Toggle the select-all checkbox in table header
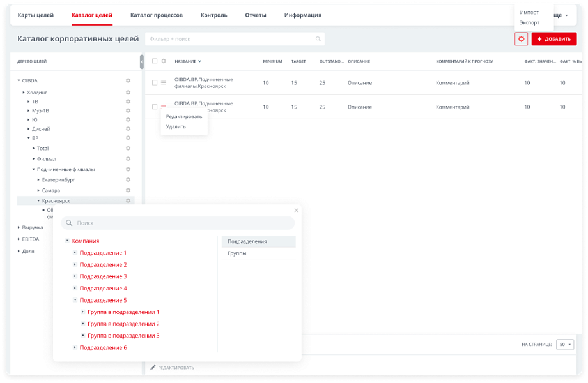 coord(155,61)
